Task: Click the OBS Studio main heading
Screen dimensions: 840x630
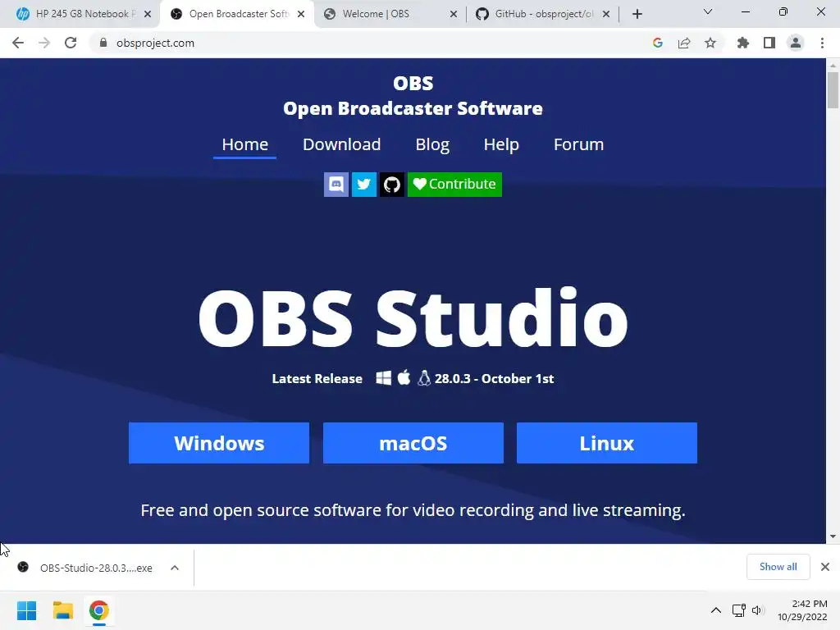Action: click(x=413, y=318)
